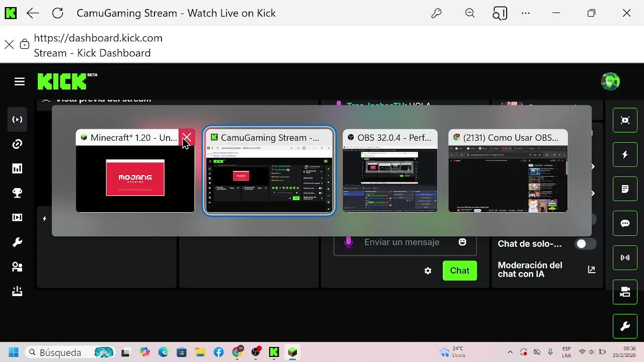Viewport: 644px width, 362px height.
Task: Open the tab search icon in title bar
Action: (x=500, y=13)
